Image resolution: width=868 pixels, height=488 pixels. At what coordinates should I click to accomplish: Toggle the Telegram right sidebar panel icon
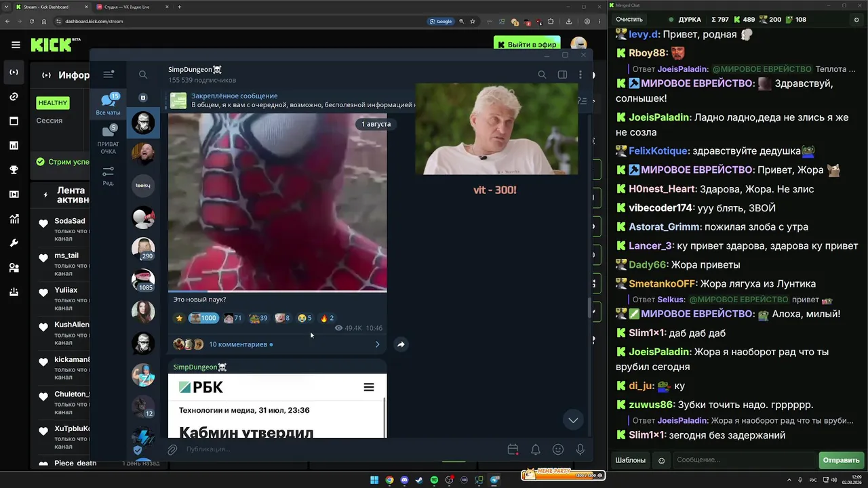[562, 75]
